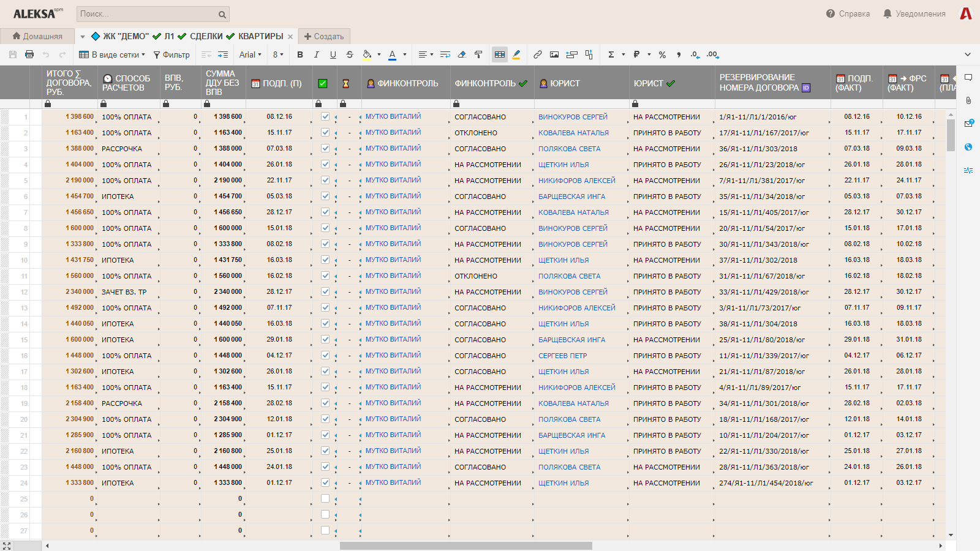Open ВИНОКУРОВ СЕРГЕЙ link in row 1

click(573, 116)
